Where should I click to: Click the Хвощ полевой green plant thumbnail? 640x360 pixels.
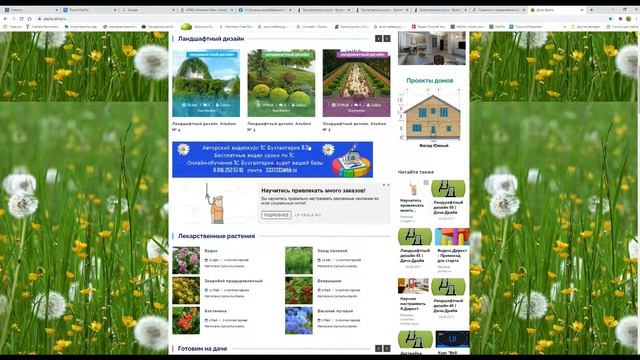[x=299, y=260]
